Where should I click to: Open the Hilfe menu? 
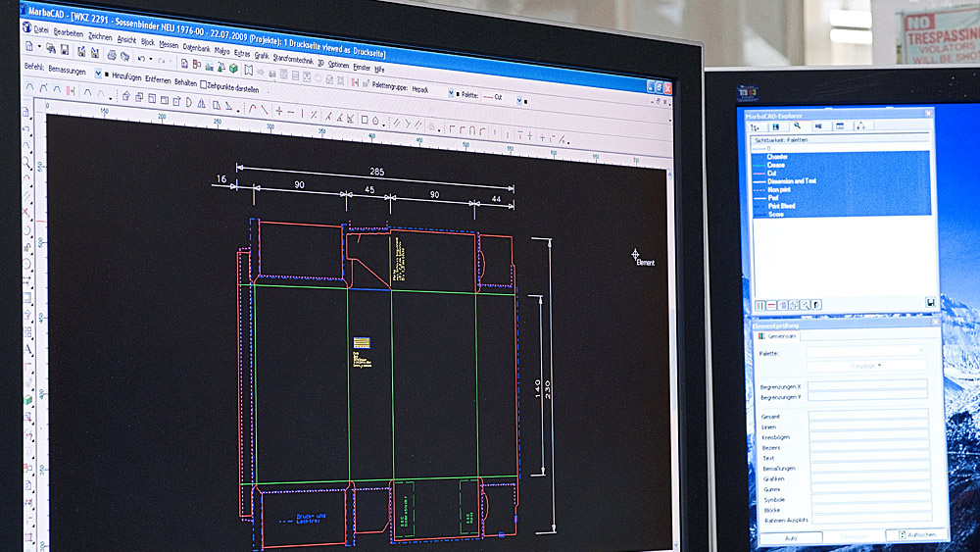(x=379, y=70)
